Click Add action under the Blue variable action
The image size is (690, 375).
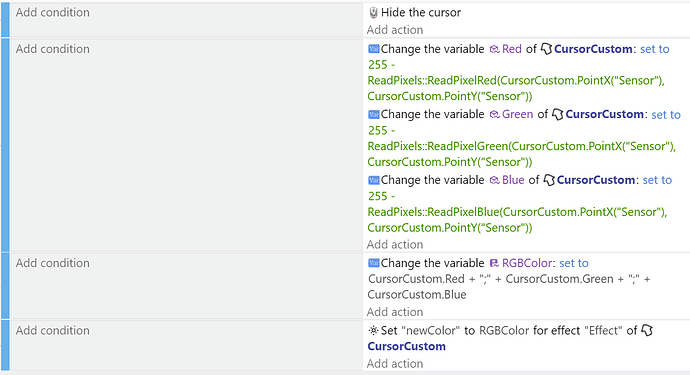coord(395,245)
